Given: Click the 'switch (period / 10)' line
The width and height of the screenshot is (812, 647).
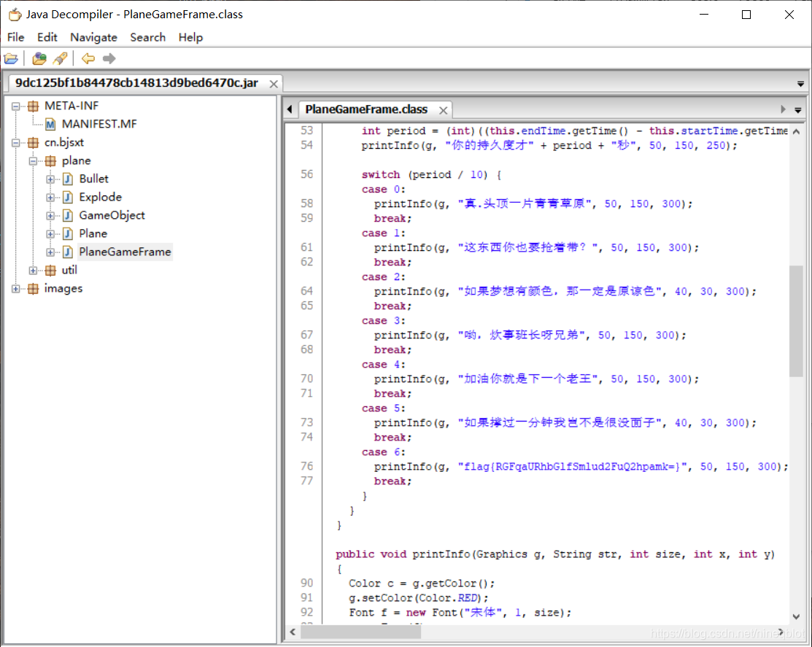Looking at the screenshot, I should point(431,175).
